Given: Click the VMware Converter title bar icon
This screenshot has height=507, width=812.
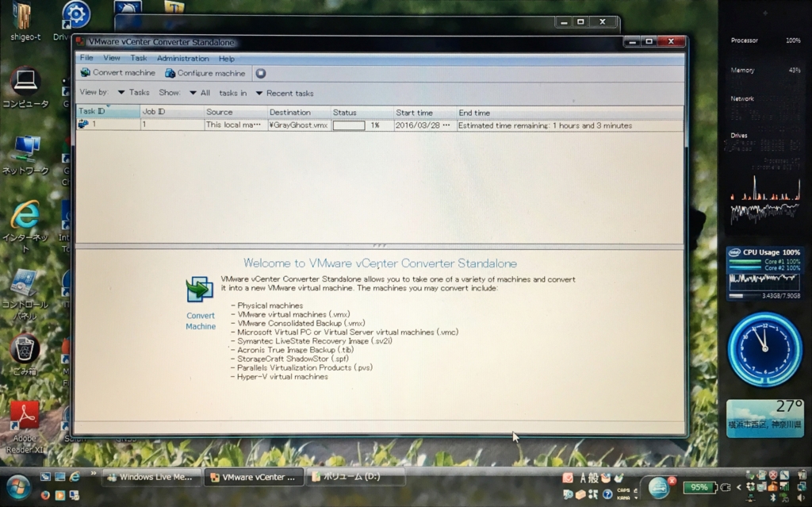Looking at the screenshot, I should tap(80, 41).
